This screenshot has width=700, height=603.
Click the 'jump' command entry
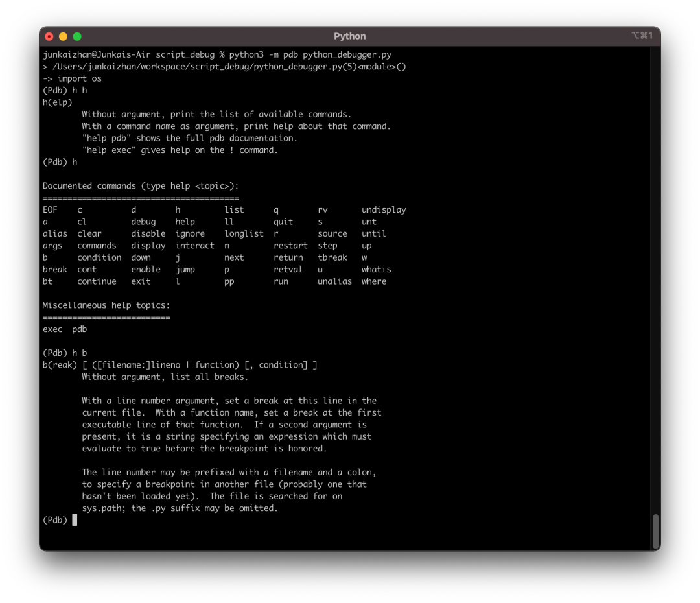(x=185, y=270)
